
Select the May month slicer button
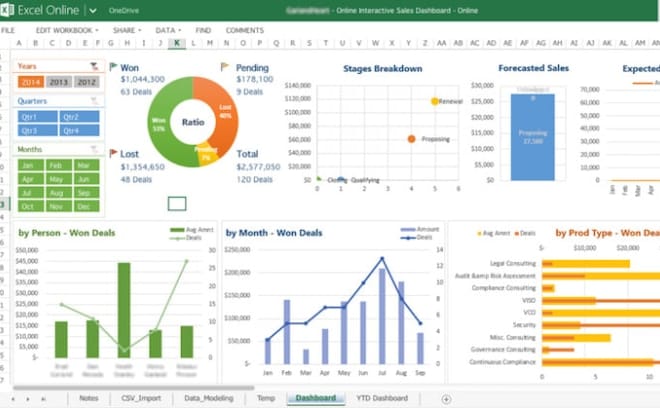pyautogui.click(x=59, y=179)
